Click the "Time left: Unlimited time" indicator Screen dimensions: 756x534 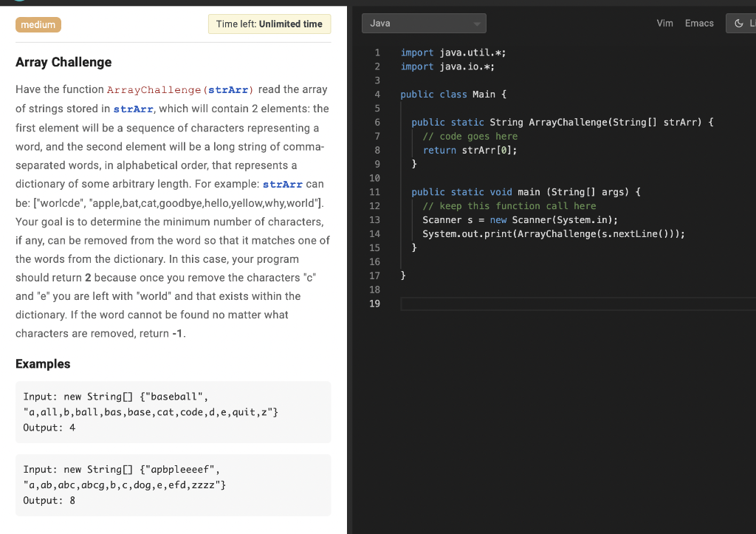269,24
